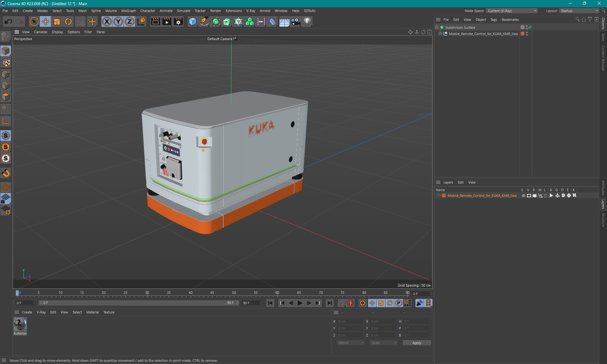The width and height of the screenshot is (607, 364).
Task: Open material manager Texture menu
Action: pos(109,312)
